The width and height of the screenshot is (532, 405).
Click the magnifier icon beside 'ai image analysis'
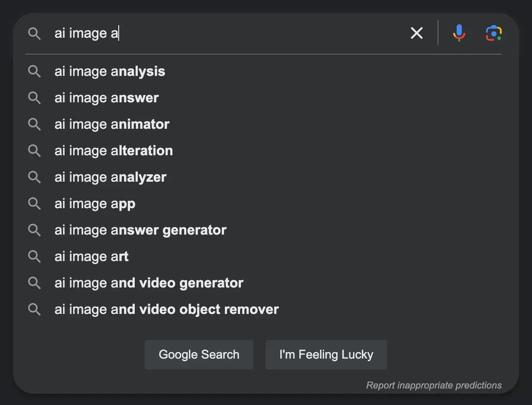34,72
